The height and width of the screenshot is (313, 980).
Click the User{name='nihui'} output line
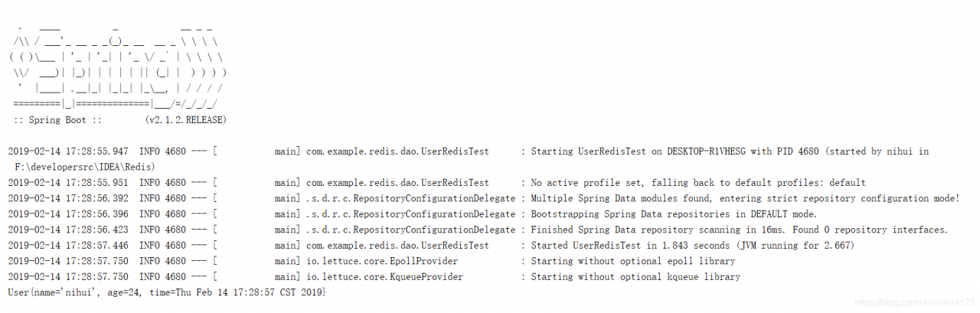coord(167,292)
